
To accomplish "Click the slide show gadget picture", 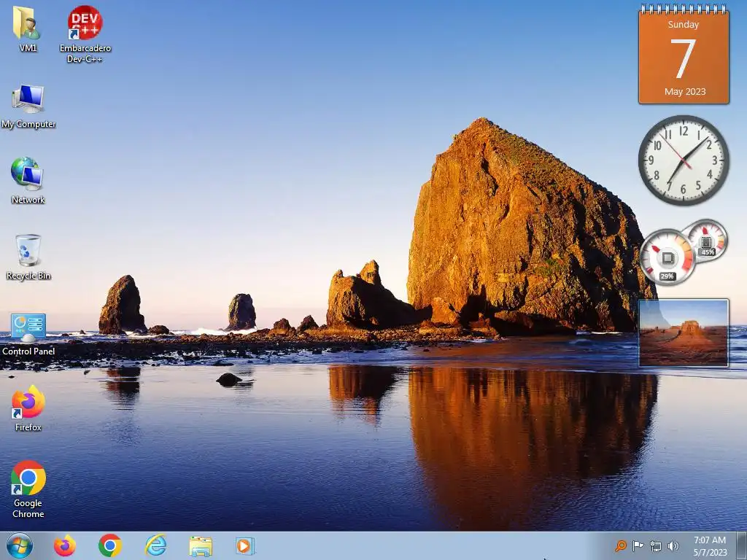I will point(683,332).
